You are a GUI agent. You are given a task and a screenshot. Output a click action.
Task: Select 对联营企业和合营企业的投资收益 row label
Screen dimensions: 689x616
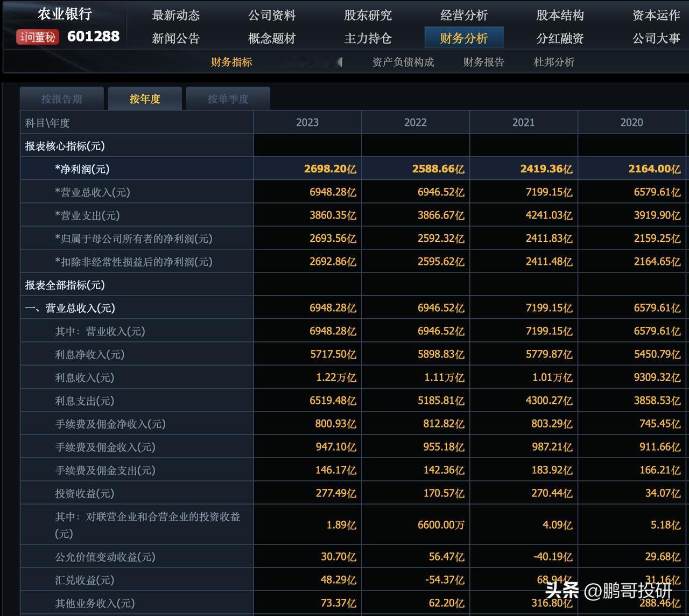(147, 524)
